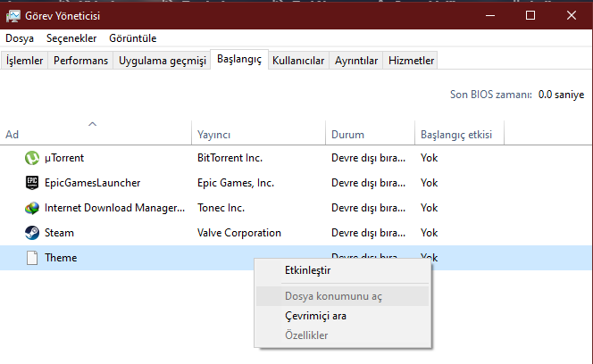
Task: Select the EpicGamesLauncher row name
Action: click(x=92, y=183)
